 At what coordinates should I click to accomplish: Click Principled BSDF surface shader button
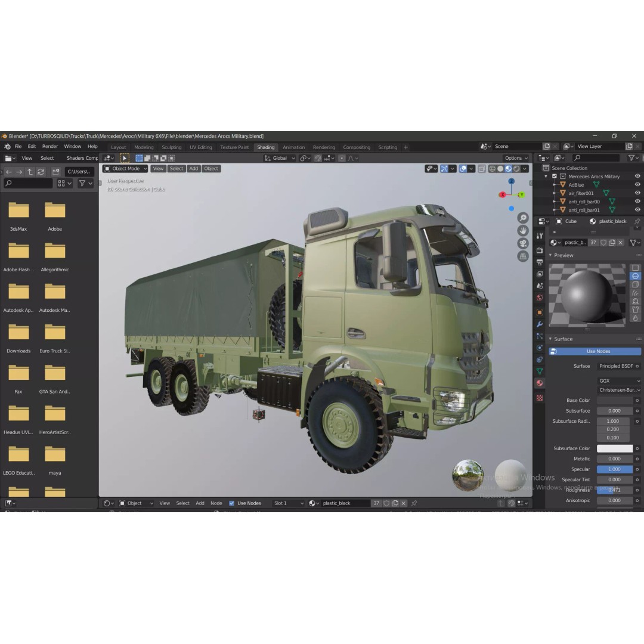pos(615,366)
